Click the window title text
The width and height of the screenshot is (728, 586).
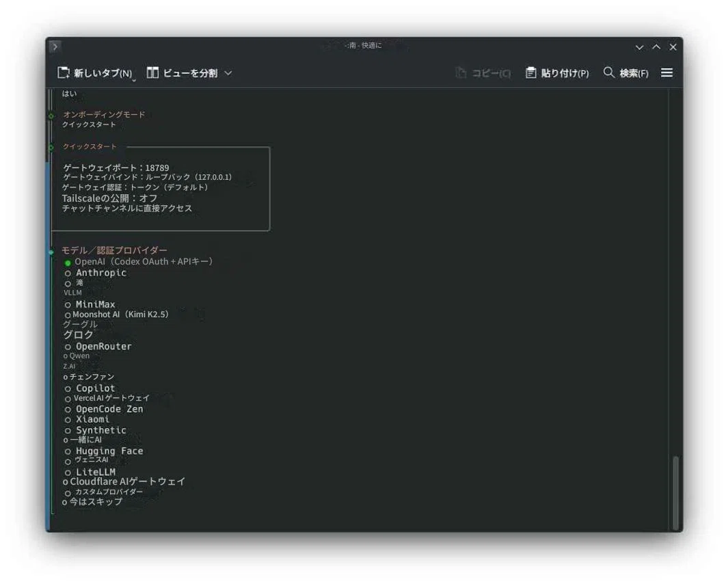[x=363, y=46]
